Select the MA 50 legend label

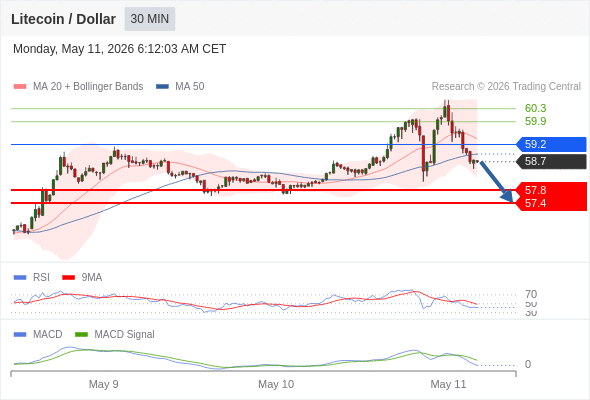190,87
